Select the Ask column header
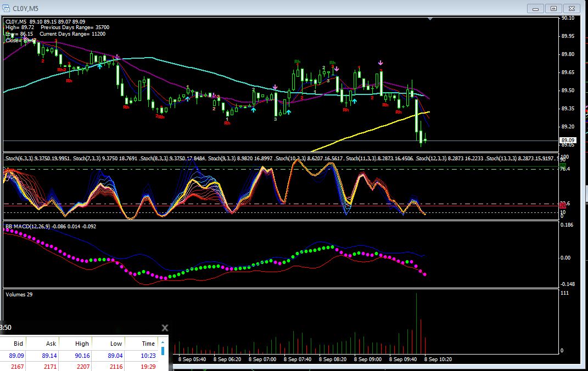The image size is (588, 371). 51,343
